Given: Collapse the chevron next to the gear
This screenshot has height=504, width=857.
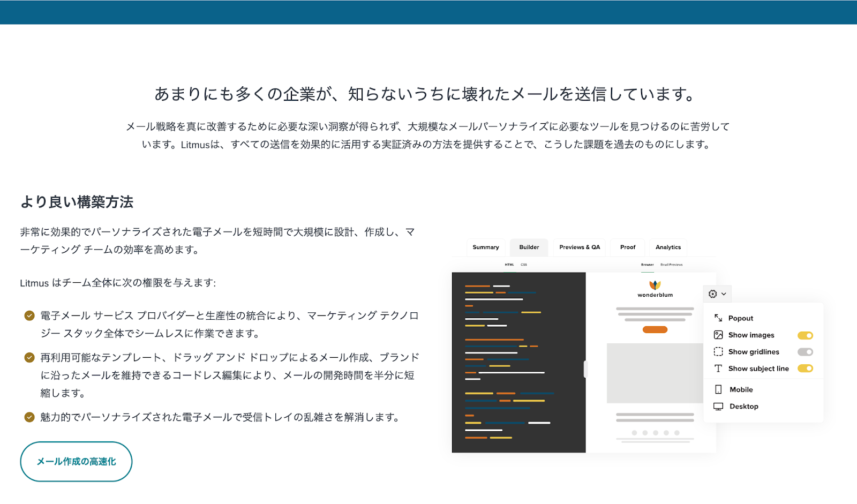Looking at the screenshot, I should (x=724, y=294).
